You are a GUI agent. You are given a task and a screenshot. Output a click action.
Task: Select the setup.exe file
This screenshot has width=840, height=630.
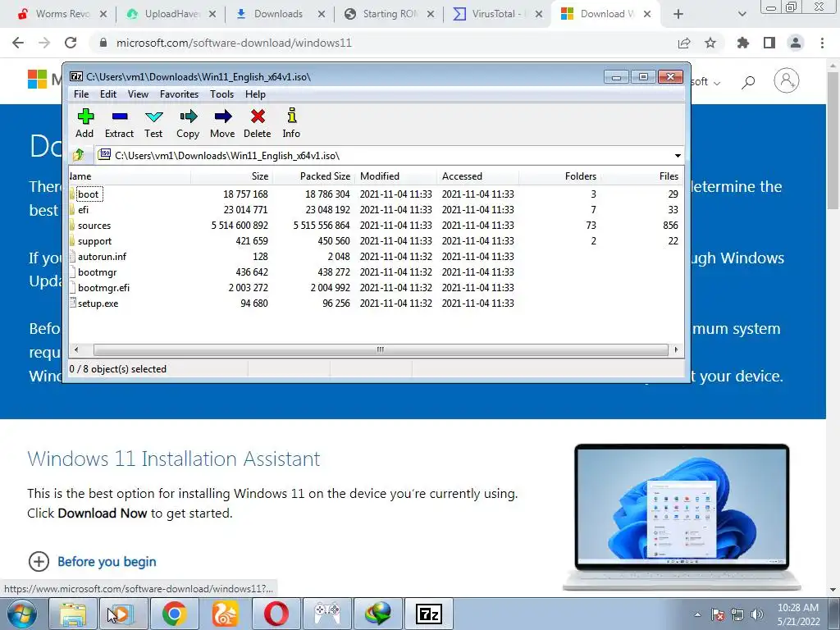[x=98, y=304]
